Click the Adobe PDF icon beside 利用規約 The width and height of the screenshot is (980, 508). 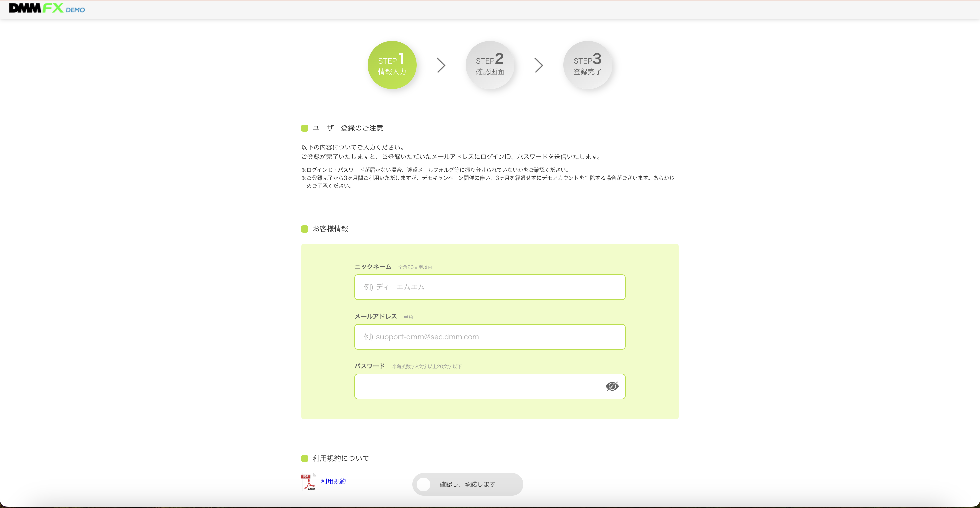309,482
